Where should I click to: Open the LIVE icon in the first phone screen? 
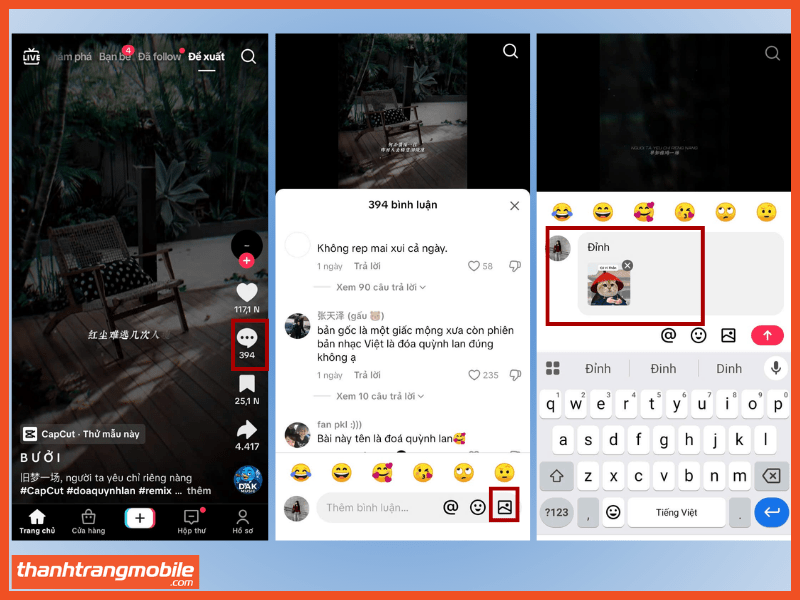31,56
